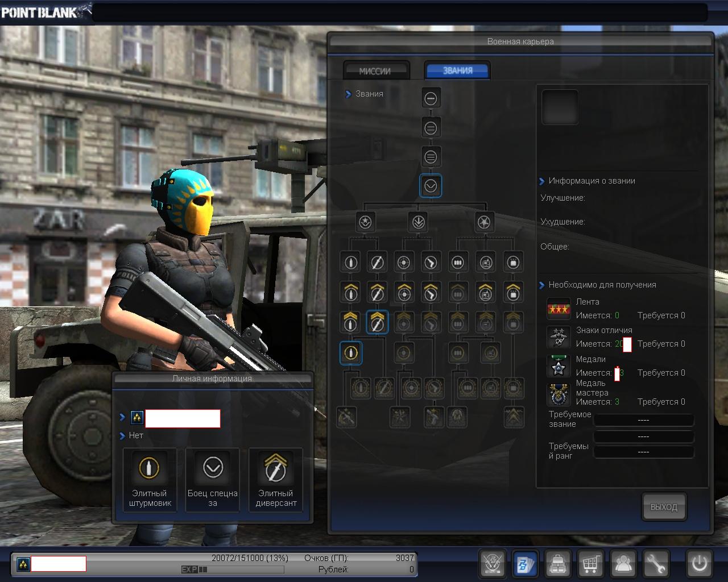Image resolution: width=728 pixels, height=582 pixels.
Task: Click the arrow beside Информация о звании
Action: click(541, 181)
